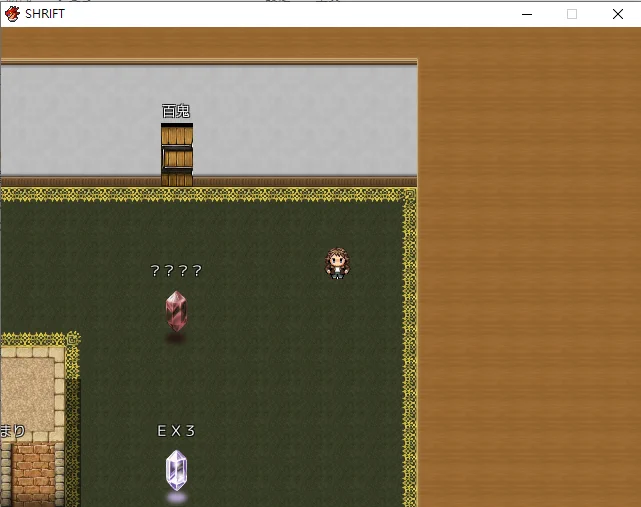Click the ???? label text
This screenshot has height=507, width=641.
[176, 270]
